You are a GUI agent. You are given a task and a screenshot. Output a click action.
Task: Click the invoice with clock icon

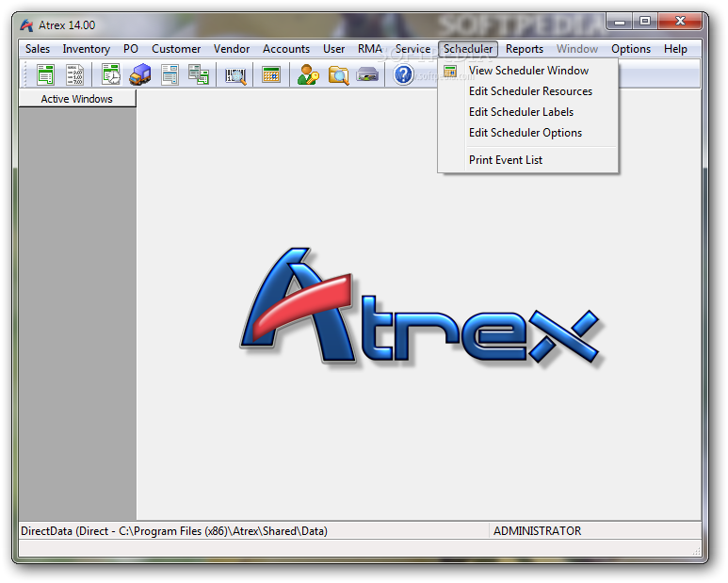pyautogui.click(x=111, y=74)
